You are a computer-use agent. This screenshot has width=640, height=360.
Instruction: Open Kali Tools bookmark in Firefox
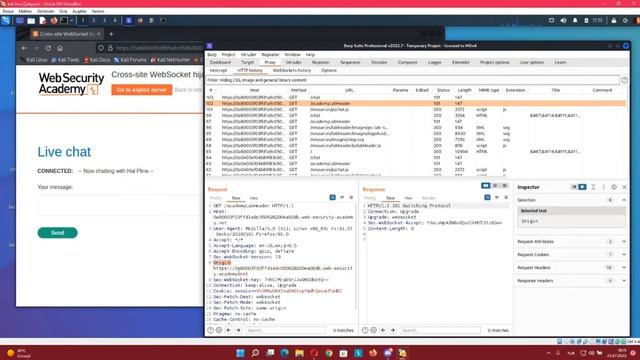65,60
